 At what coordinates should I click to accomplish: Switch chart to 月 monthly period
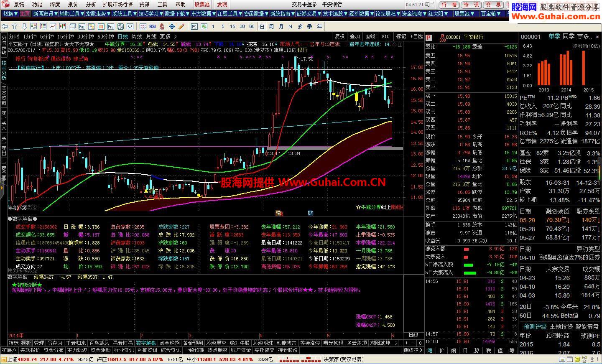[x=281, y=26]
